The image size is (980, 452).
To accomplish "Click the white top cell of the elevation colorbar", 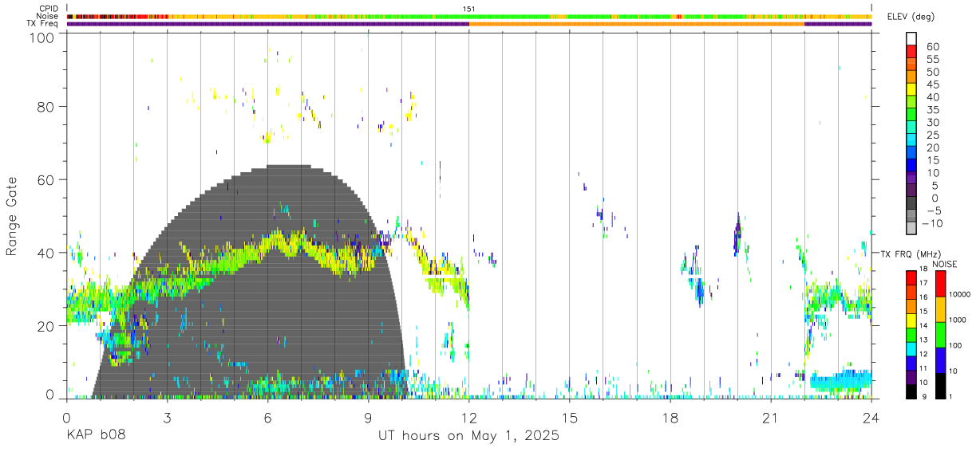I will [911, 38].
